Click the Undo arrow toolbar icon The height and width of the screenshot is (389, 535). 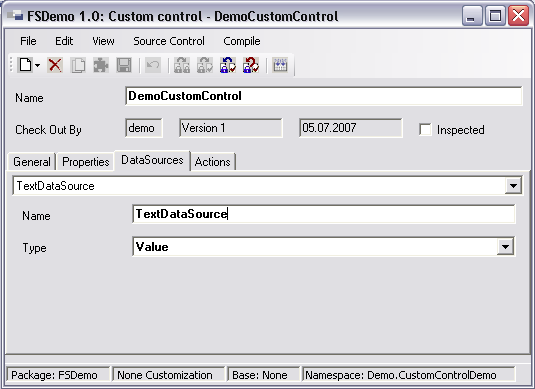click(x=153, y=65)
